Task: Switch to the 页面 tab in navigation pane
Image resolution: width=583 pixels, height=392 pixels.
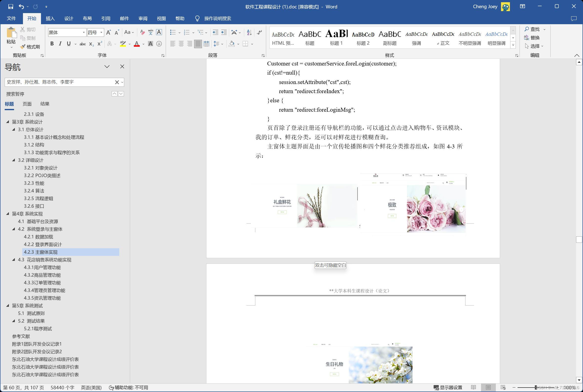Action: [27, 104]
